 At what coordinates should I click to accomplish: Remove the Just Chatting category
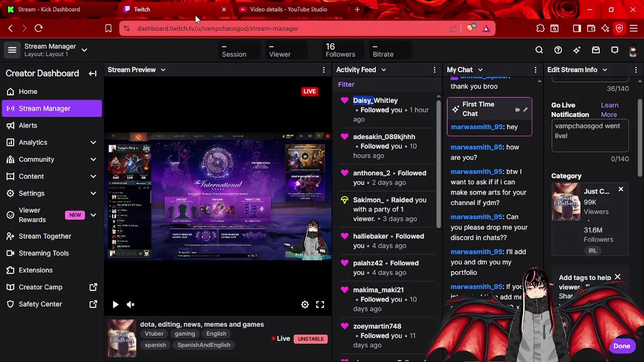[620, 189]
